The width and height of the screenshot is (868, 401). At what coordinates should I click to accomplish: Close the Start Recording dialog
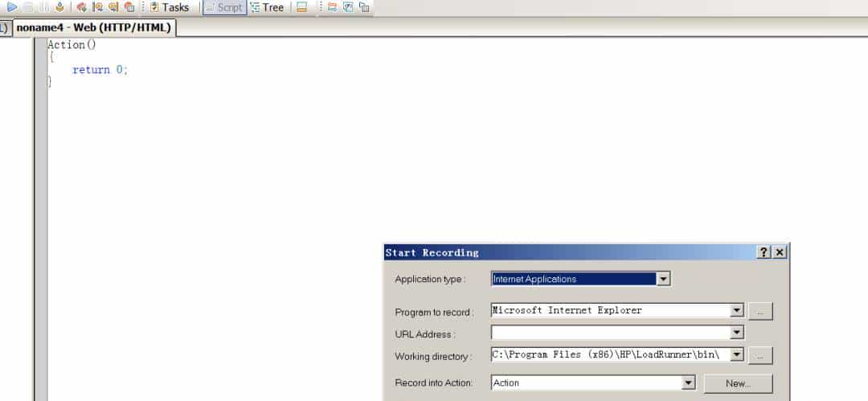tap(780, 252)
